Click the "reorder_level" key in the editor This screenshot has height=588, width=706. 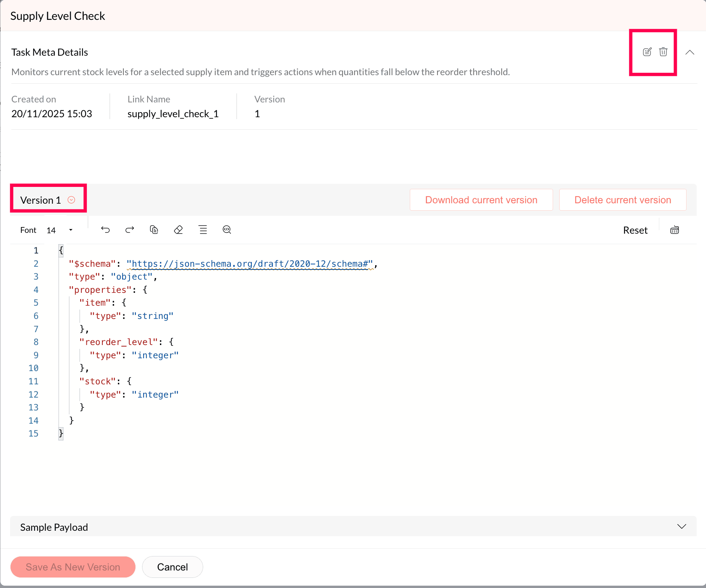click(x=119, y=342)
